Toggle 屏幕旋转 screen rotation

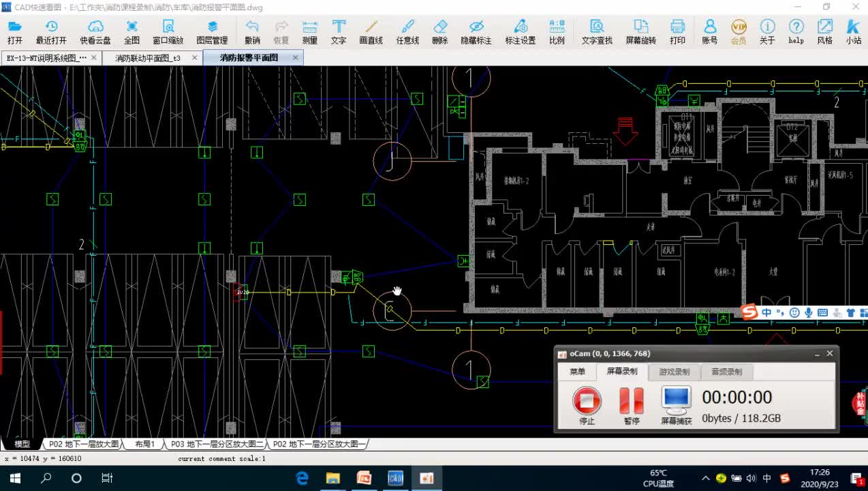641,31
